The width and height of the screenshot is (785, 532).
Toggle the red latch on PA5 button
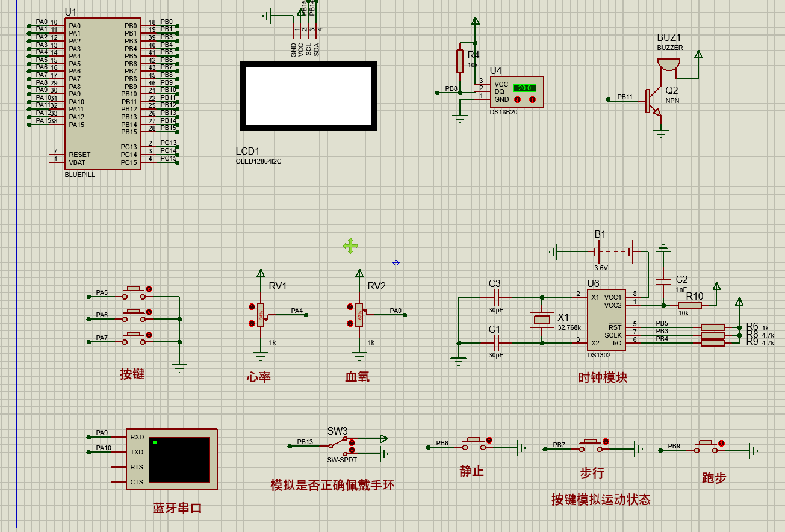click(x=149, y=289)
